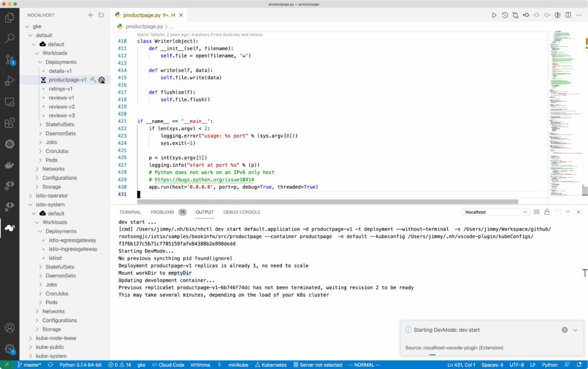This screenshot has width=588, height=369.
Task: Open the Kubernetes view in activity bar
Action: [9, 144]
